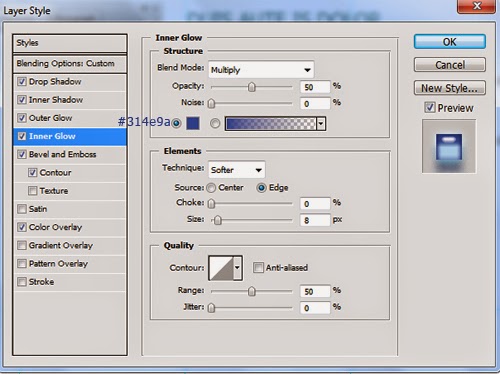Toggle the Color Overlay checkbox
Screen dimensions: 500x374
point(22,227)
